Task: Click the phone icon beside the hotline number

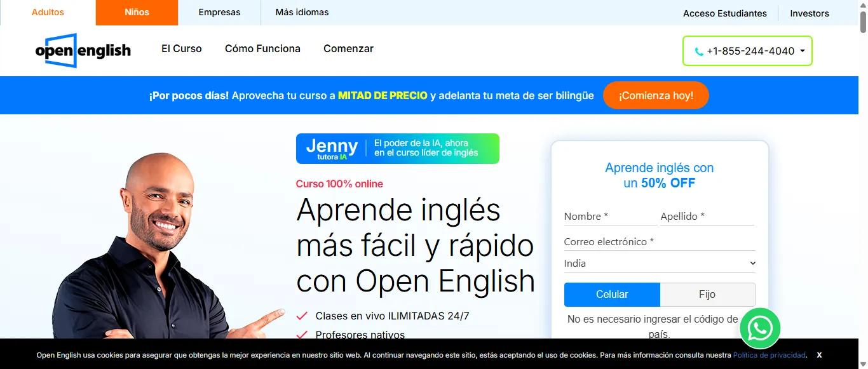Action: 699,51
